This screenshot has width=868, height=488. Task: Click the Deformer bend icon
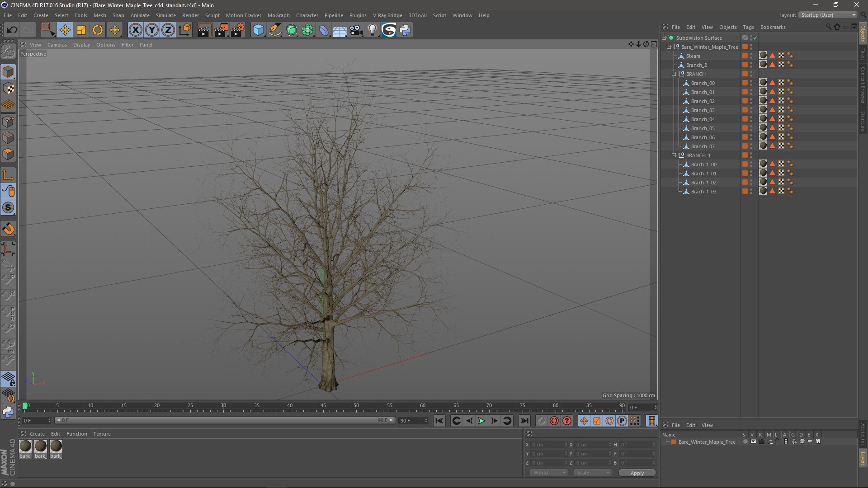tap(324, 30)
